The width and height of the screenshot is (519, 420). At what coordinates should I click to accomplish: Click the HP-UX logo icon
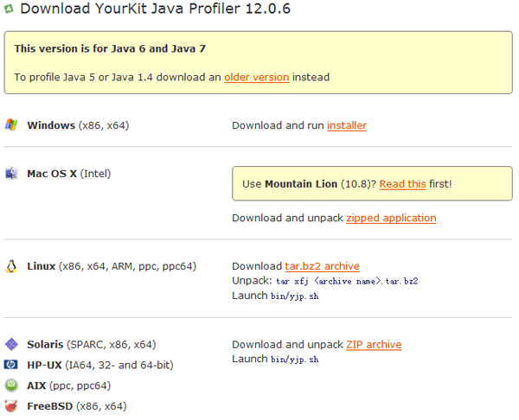click(11, 365)
